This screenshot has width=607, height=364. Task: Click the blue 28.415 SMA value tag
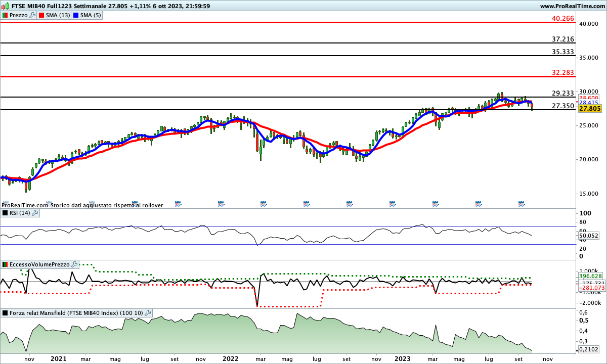[589, 103]
